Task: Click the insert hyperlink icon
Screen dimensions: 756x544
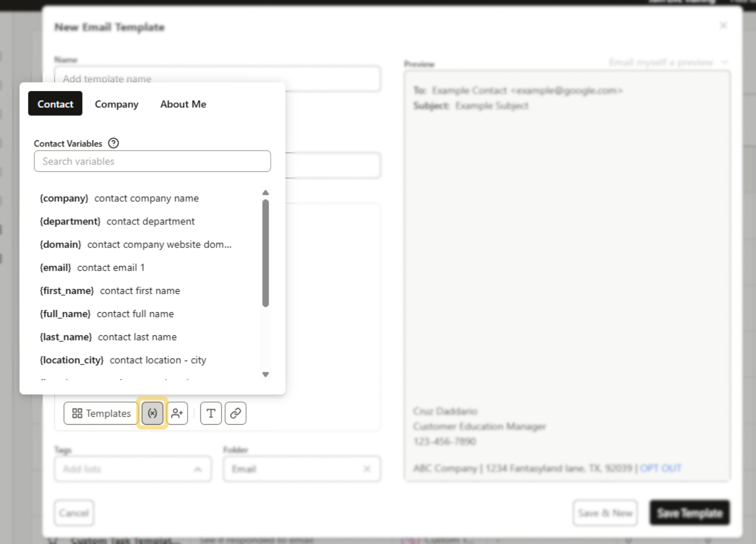Action: click(235, 413)
